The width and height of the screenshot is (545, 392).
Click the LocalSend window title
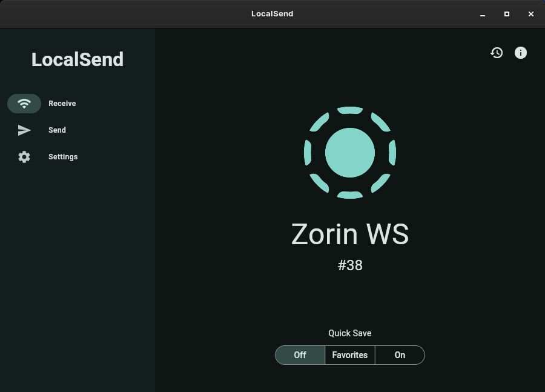272,14
